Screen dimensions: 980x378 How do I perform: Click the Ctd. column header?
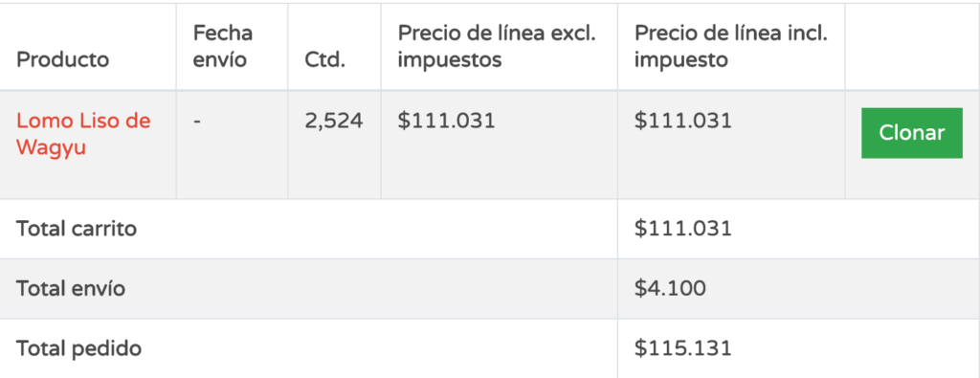(324, 60)
